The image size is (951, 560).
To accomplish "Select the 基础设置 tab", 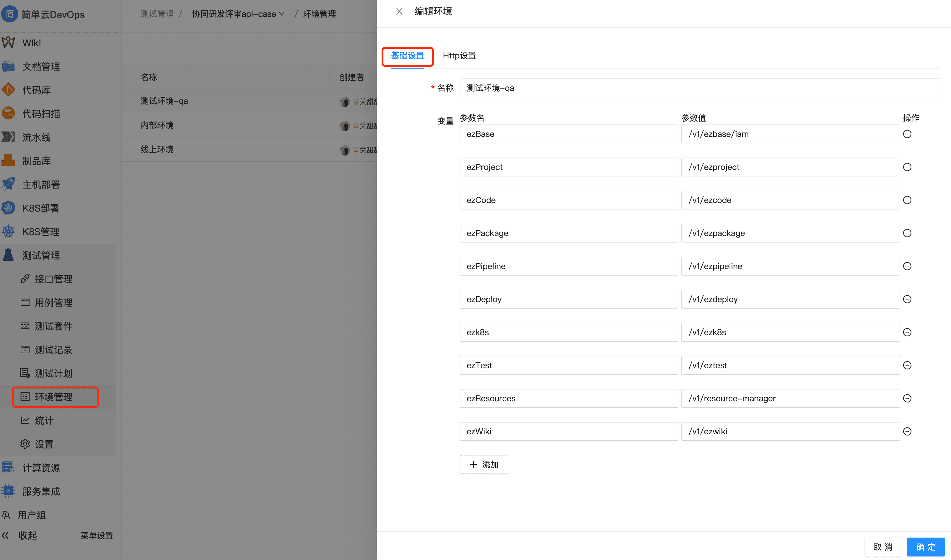I will click(407, 55).
